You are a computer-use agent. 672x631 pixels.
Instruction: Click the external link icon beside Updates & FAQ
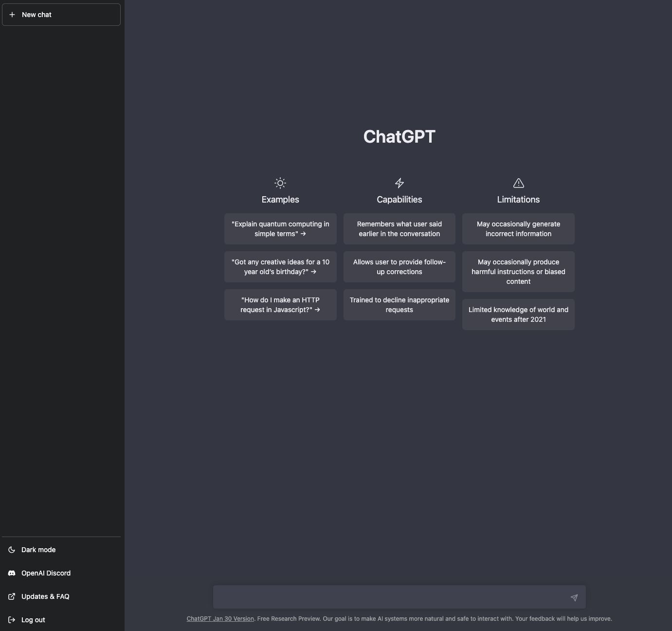(x=12, y=596)
